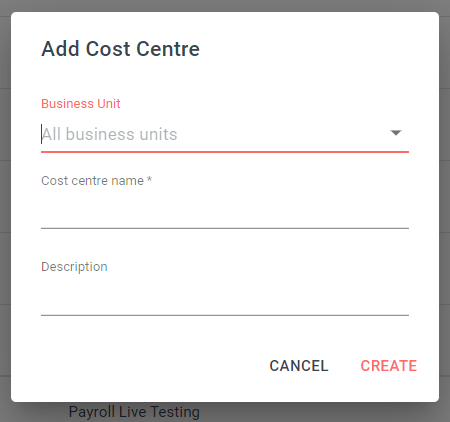Select the Description text field
This screenshot has width=450, height=422.
(x=225, y=298)
